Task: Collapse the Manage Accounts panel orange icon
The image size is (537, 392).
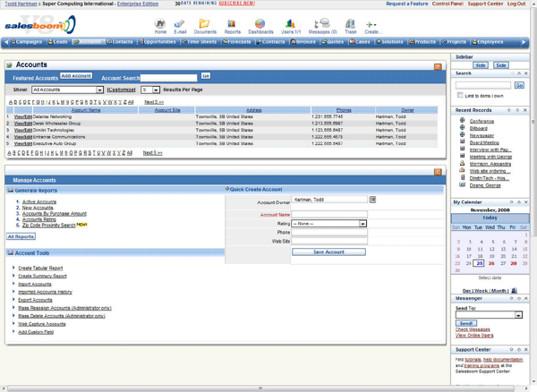Action: click(438, 172)
